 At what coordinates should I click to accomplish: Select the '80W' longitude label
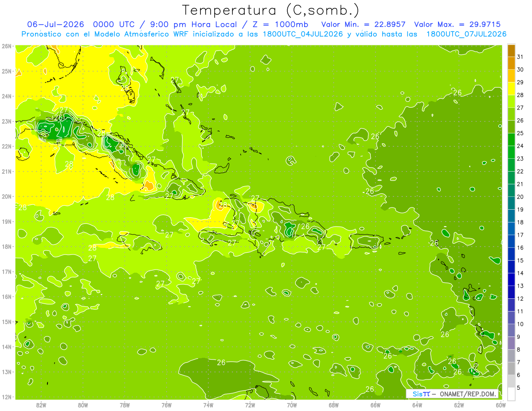pos(83,405)
